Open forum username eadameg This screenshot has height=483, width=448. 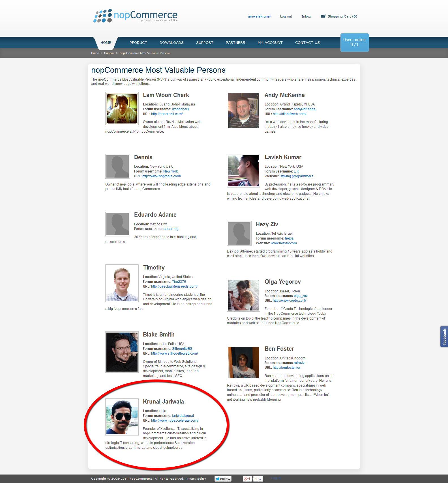pyautogui.click(x=171, y=229)
